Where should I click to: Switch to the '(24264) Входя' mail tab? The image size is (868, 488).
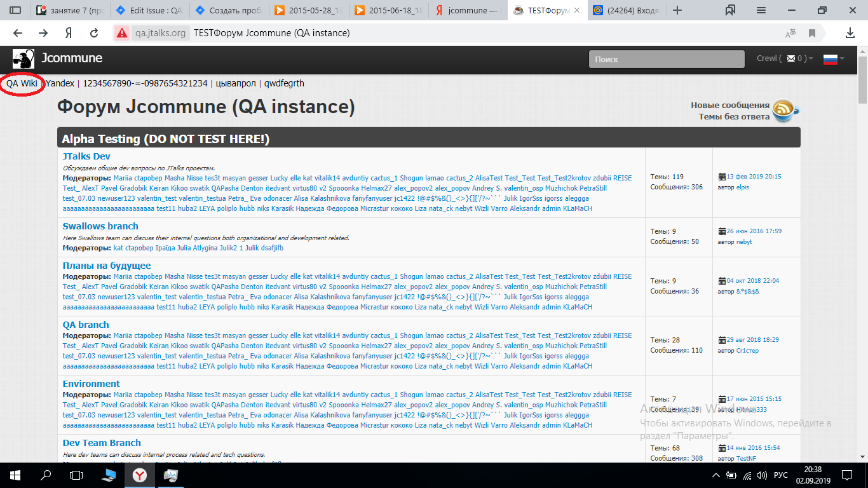[626, 10]
